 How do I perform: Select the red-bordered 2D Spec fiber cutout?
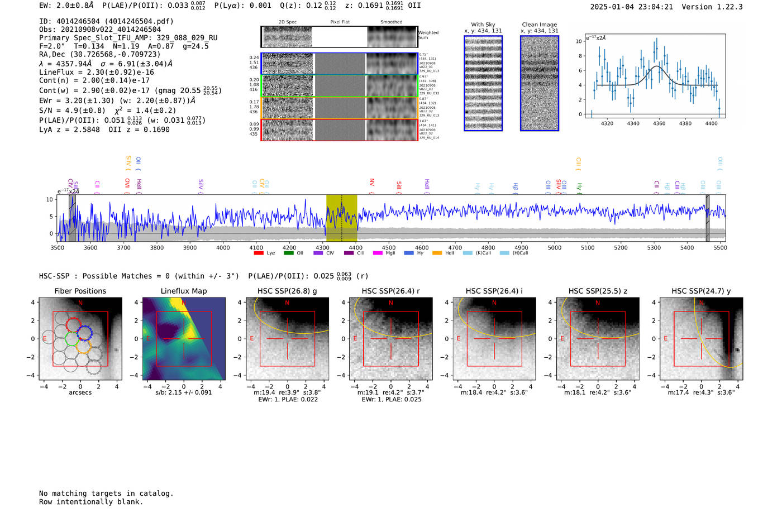pyautogui.click(x=288, y=130)
